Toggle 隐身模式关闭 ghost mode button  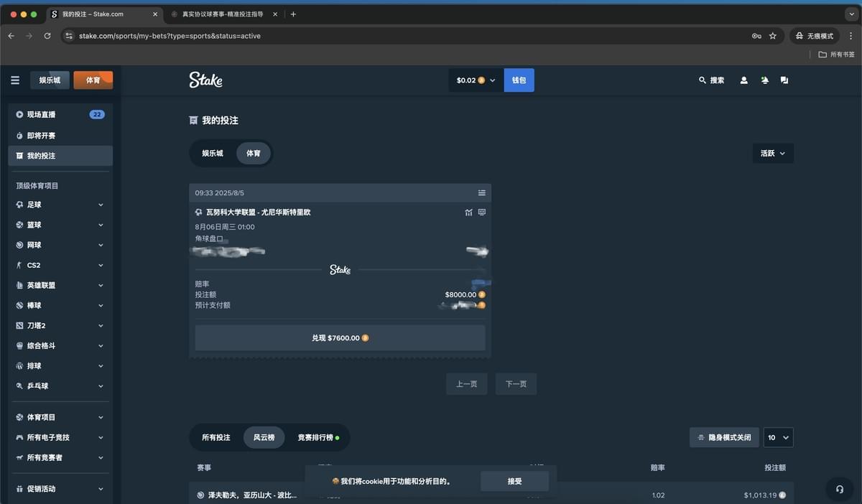coord(724,437)
